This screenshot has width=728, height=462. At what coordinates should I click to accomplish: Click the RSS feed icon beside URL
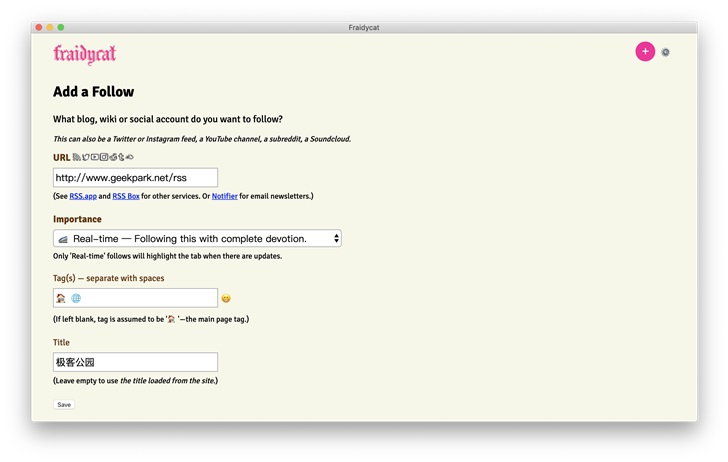77,157
